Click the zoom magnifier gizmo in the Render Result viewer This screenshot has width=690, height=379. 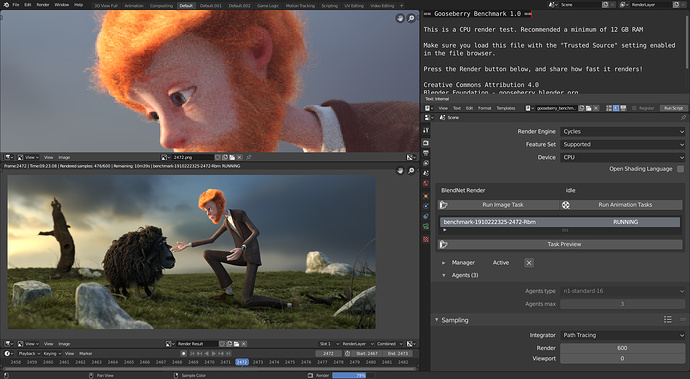click(411, 170)
